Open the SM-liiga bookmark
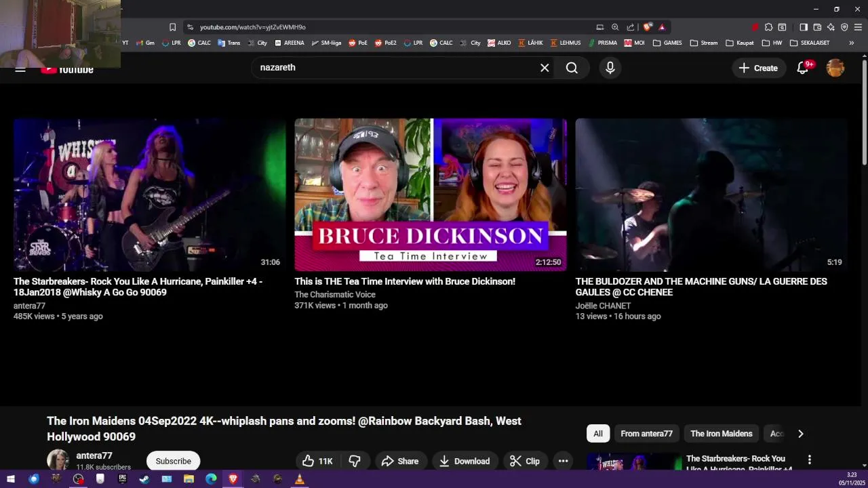Image resolution: width=868 pixels, height=488 pixels. coord(326,43)
